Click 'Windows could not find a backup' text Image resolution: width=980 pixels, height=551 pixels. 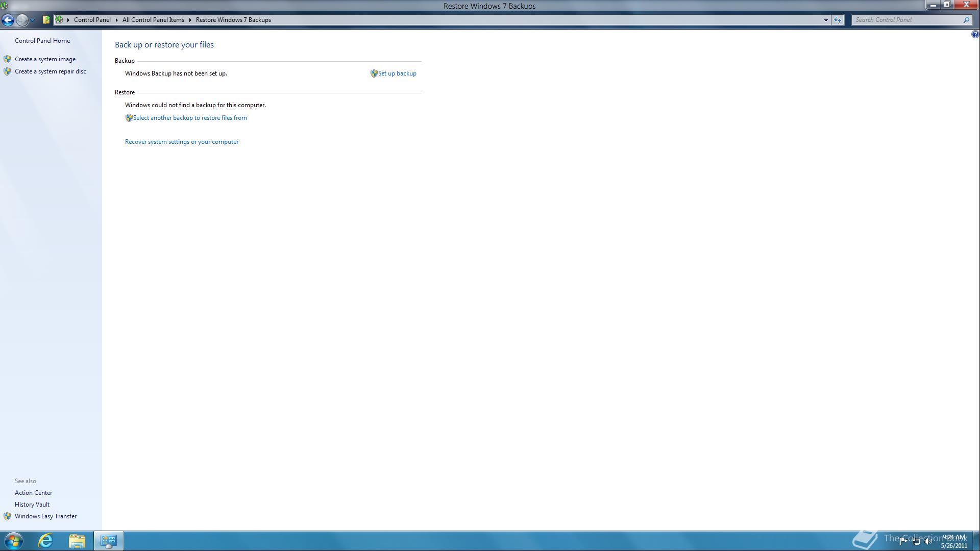click(195, 105)
